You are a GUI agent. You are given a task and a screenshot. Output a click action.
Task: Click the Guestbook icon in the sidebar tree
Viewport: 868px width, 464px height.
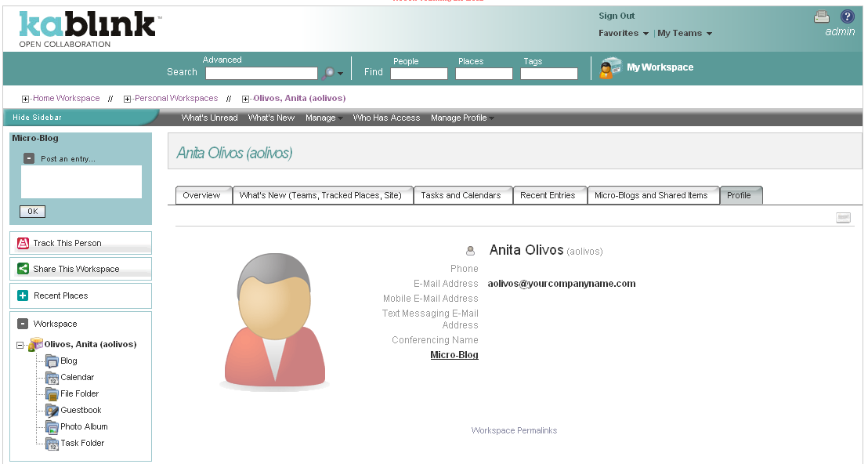(51, 410)
